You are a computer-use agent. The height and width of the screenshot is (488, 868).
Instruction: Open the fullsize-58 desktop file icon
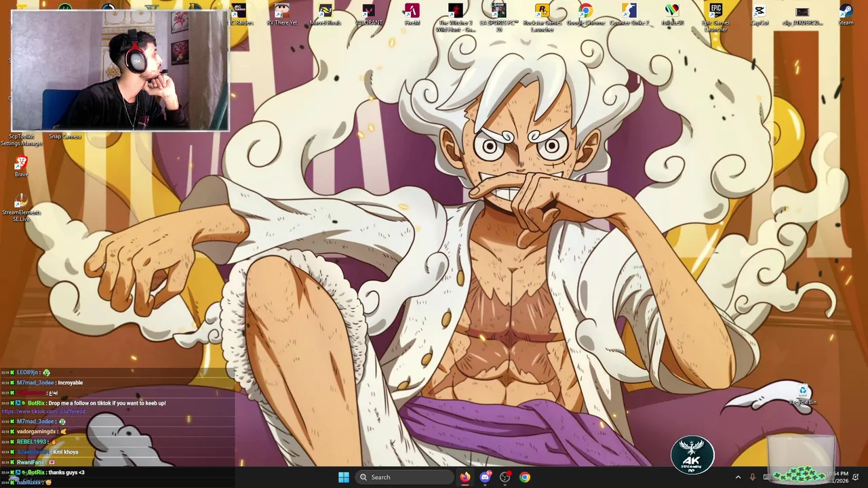click(672, 14)
